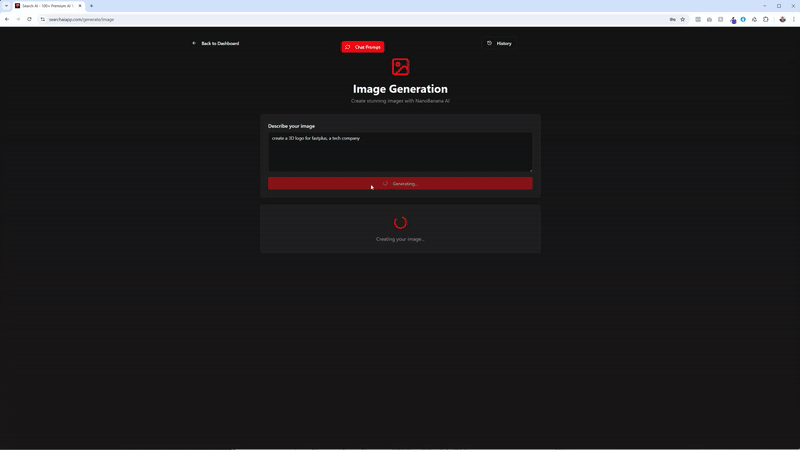800x450 pixels.
Task: Select the Search AI browser tab
Action: tap(45, 6)
